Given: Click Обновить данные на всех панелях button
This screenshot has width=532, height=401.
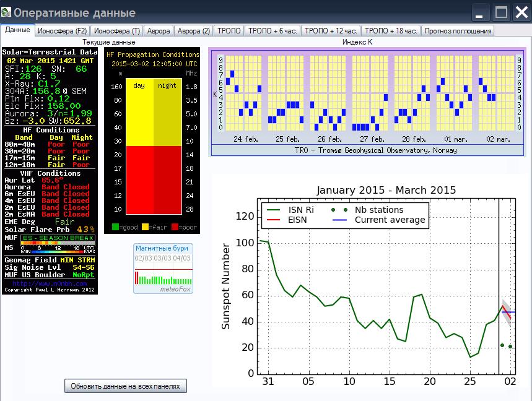Looking at the screenshot, I should pyautogui.click(x=126, y=386).
